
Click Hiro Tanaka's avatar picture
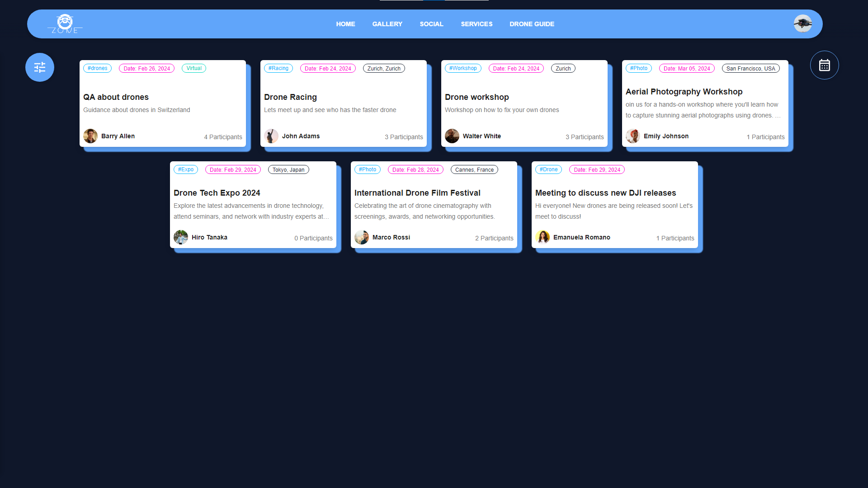tap(181, 237)
